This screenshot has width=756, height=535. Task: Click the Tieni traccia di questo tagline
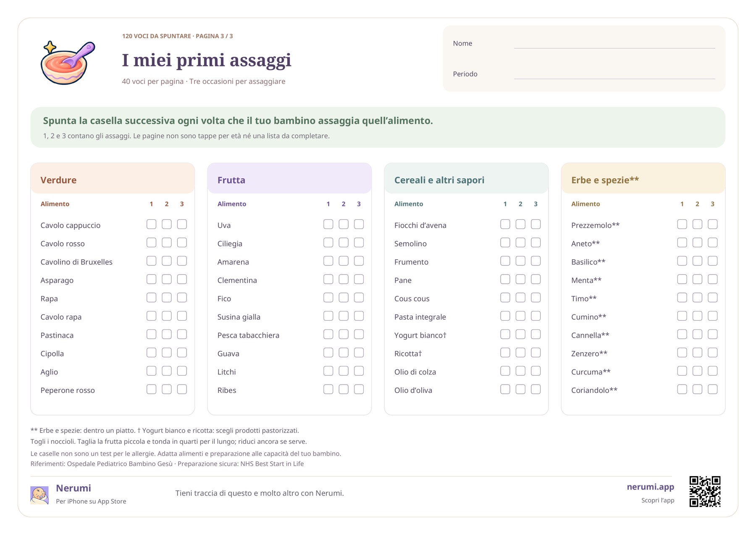click(260, 493)
